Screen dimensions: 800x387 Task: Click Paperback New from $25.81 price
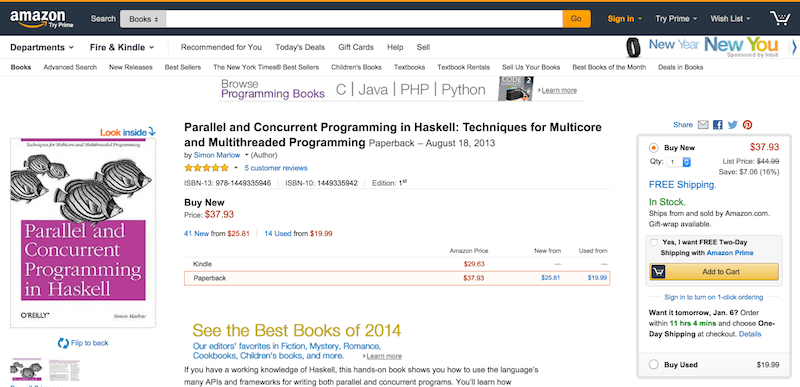point(551,278)
